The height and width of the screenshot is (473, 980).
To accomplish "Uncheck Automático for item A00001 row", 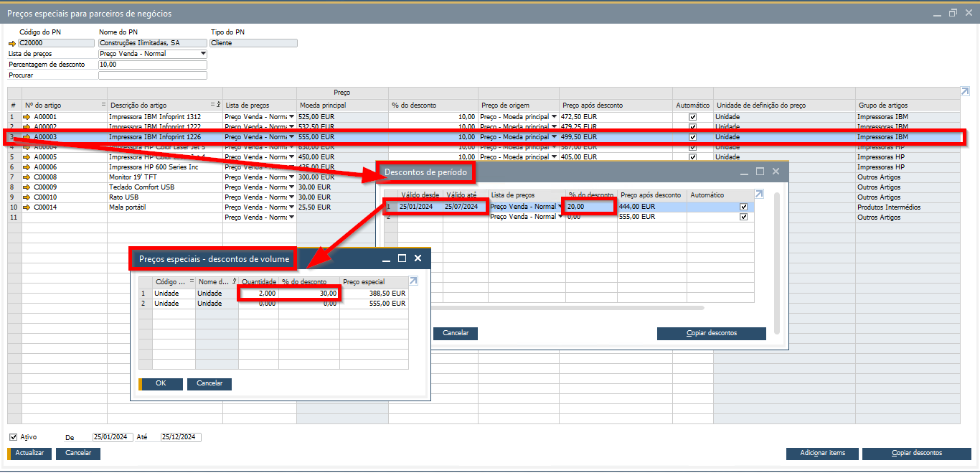I will [692, 117].
